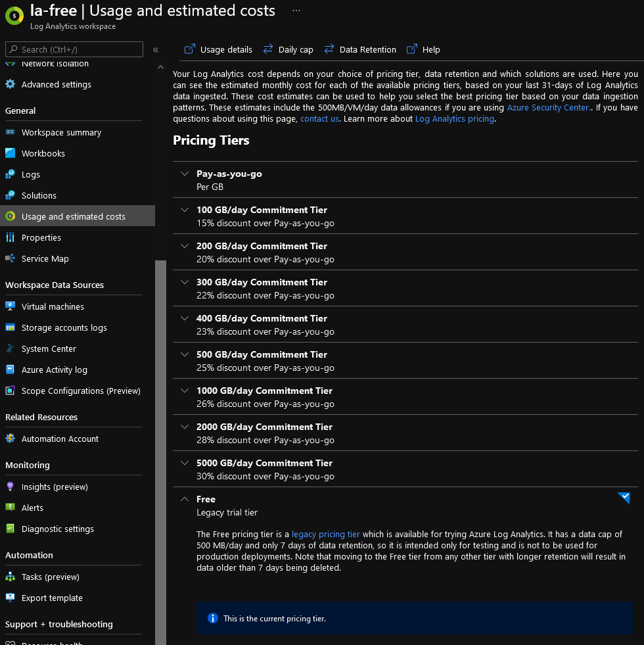Screen dimensions: 644x645
Task: Click the Virtual machines monitor icon
Action: [x=11, y=306]
